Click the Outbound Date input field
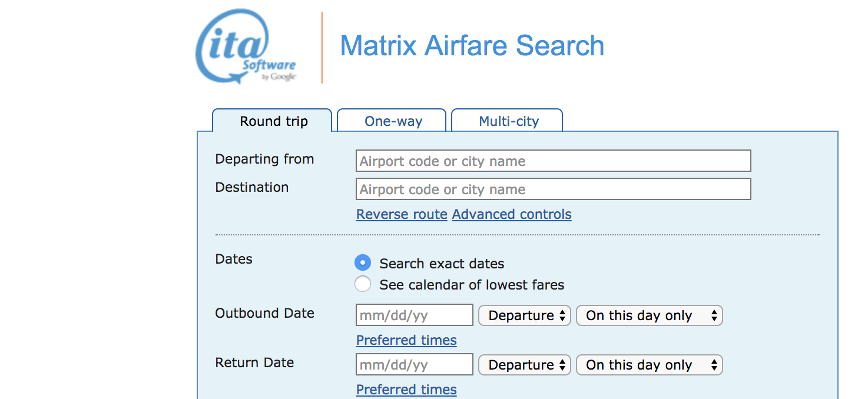Image resolution: width=868 pixels, height=399 pixels. tap(415, 315)
